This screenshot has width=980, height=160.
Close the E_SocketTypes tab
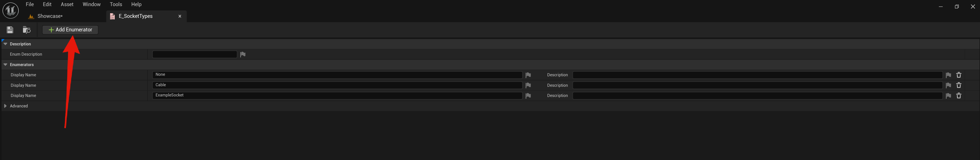[180, 16]
